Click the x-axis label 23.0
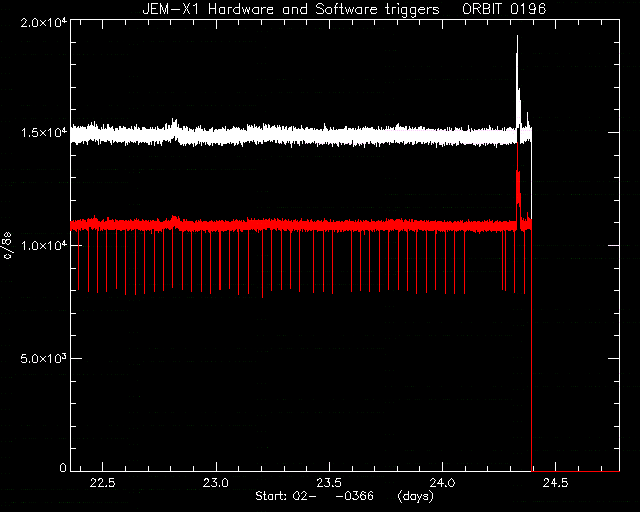Viewport: 640px width, 512px height. point(216,483)
